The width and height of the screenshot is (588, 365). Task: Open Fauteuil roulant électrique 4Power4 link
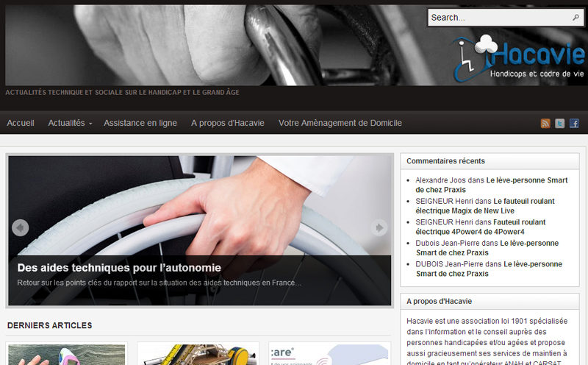point(481,227)
